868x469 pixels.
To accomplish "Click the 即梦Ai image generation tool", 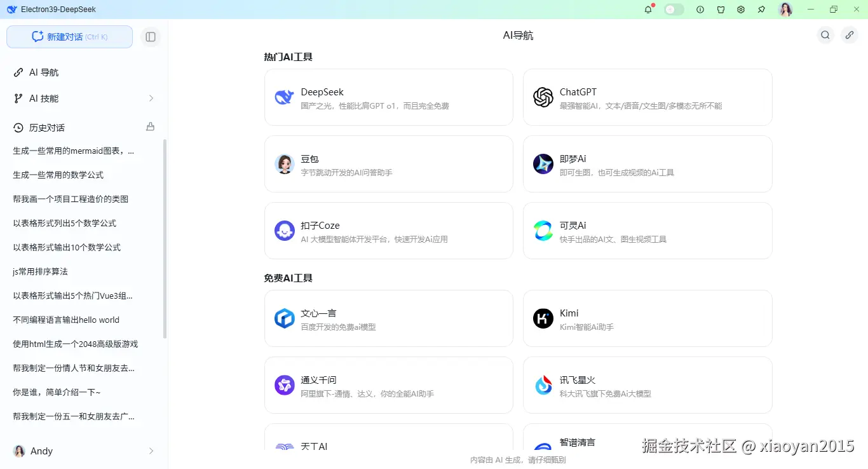I will point(647,164).
